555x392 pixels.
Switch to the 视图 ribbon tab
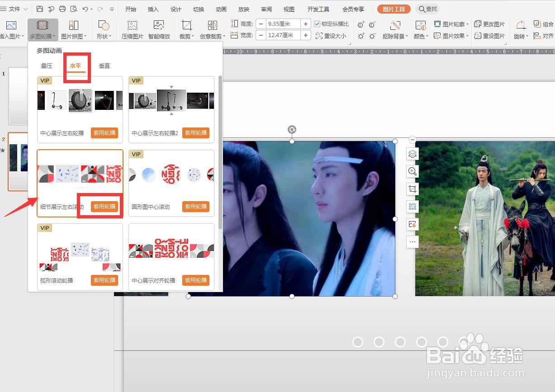click(x=289, y=9)
